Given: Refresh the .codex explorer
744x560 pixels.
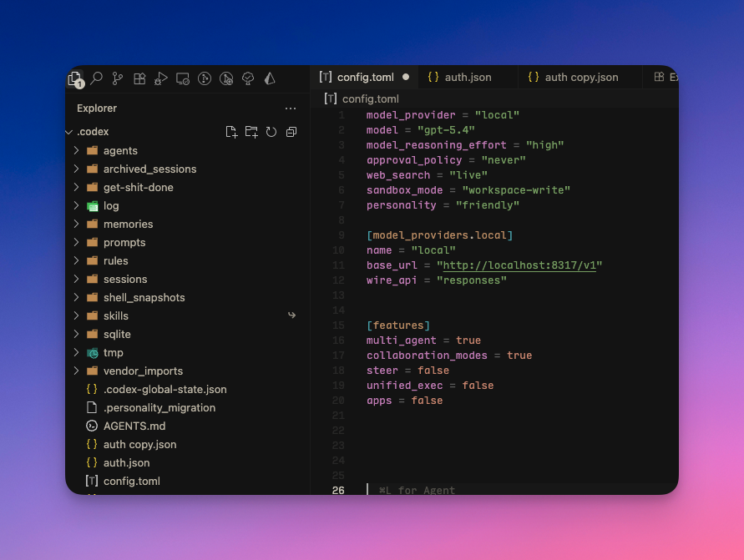Looking at the screenshot, I should click(271, 132).
